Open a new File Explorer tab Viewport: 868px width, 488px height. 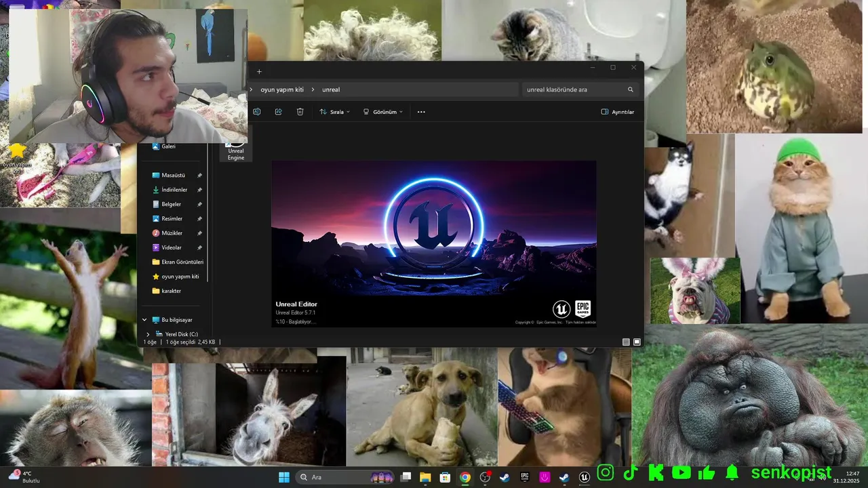[259, 72]
